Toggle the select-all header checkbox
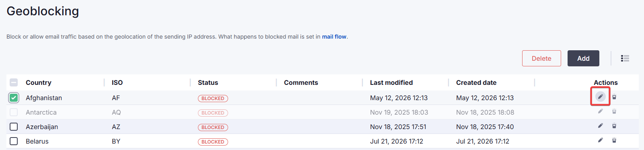644x150 pixels. coord(14,82)
